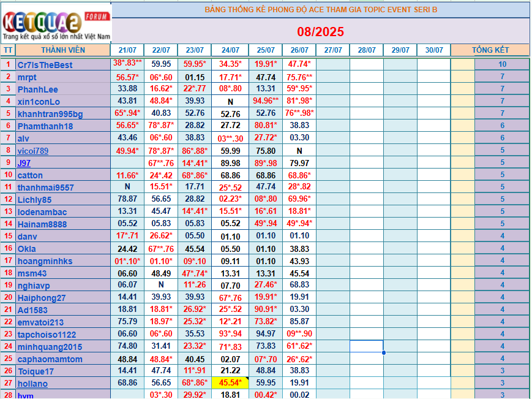
Task: Click the 30/07 date column header
Action: [433, 50]
